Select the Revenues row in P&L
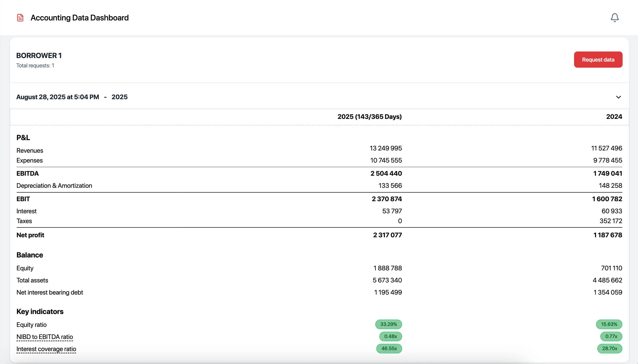The width and height of the screenshot is (638, 364). click(30, 150)
